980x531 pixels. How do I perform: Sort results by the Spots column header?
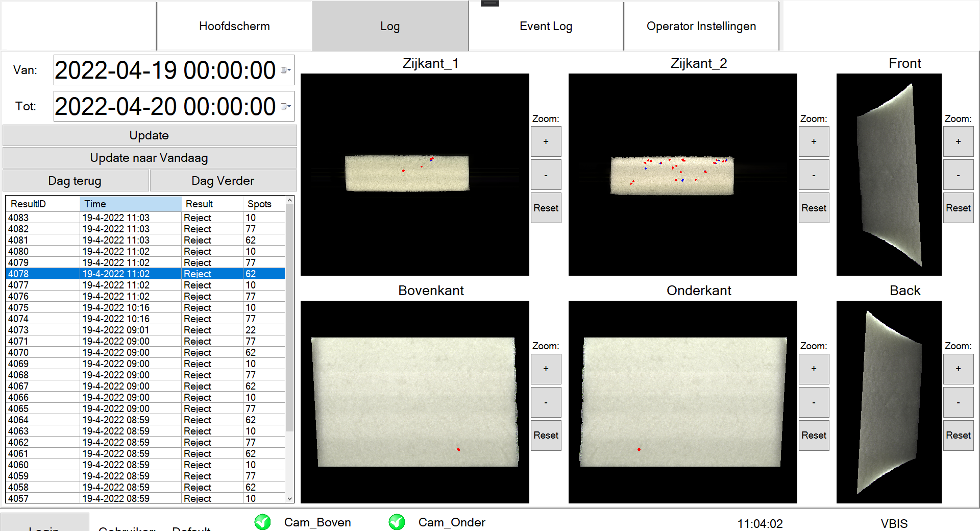coord(260,204)
